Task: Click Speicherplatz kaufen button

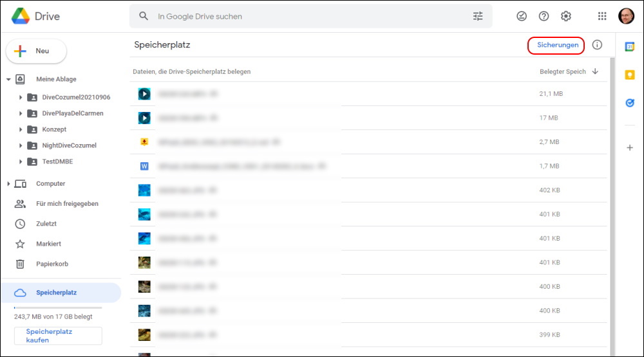Action: 58,336
